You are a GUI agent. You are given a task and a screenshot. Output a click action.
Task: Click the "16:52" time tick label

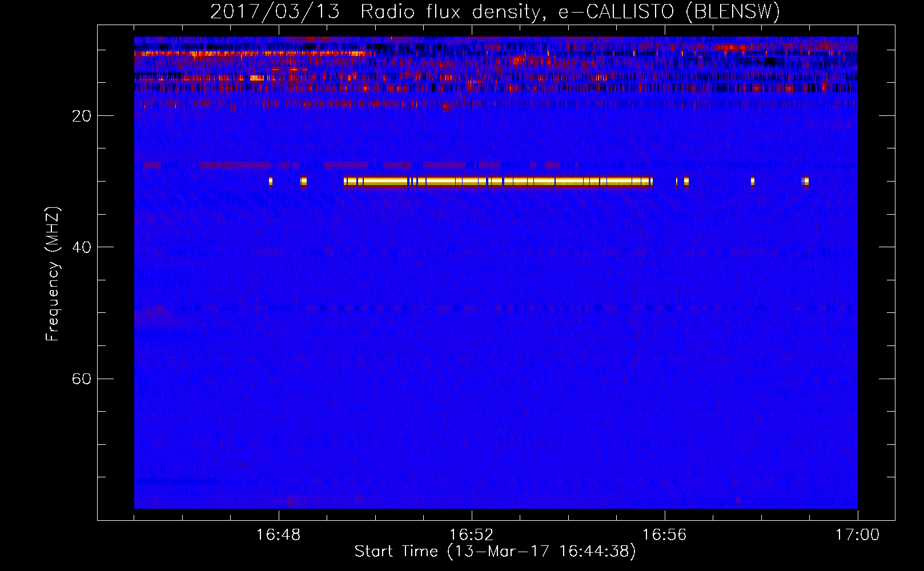(x=472, y=535)
